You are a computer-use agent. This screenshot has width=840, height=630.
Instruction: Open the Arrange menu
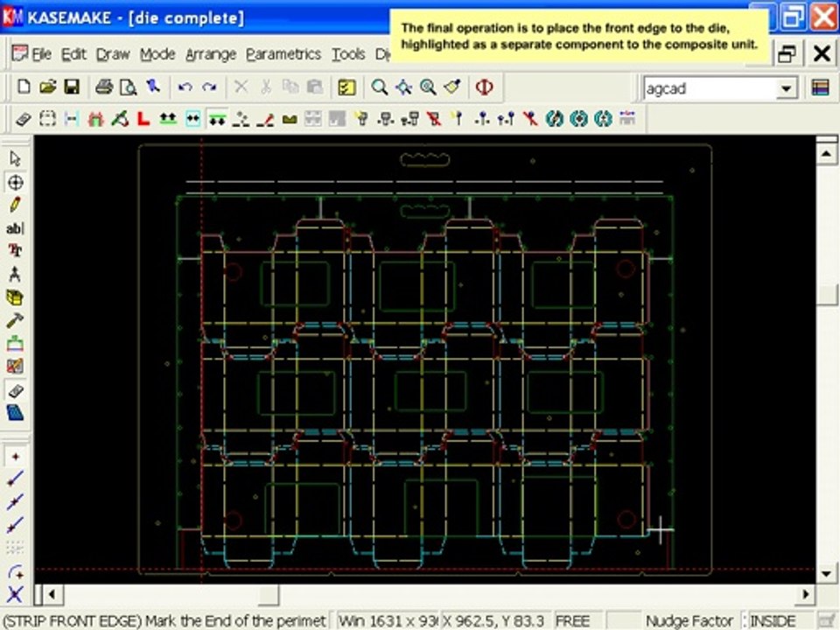pyautogui.click(x=211, y=54)
